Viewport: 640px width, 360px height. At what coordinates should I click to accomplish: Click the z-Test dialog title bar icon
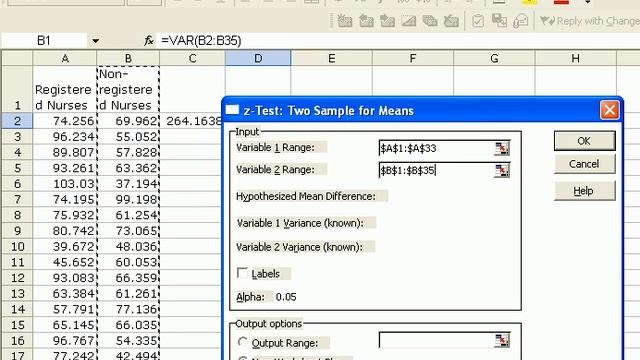coord(232,110)
